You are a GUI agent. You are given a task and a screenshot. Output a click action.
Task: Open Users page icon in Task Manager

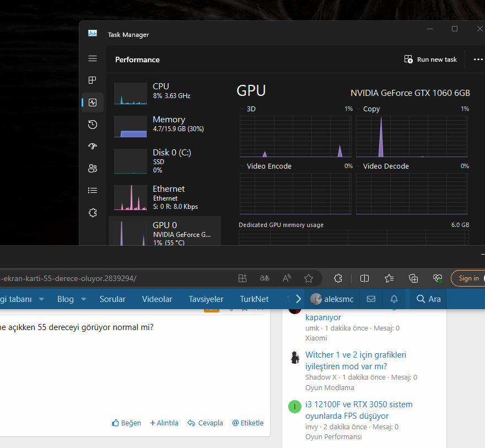[x=93, y=168]
